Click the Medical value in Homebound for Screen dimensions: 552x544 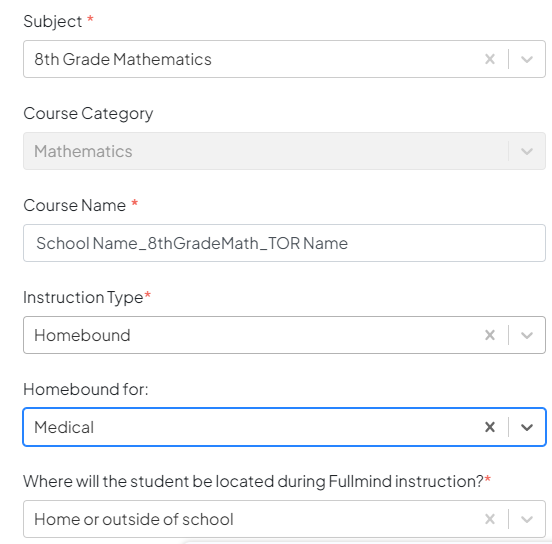[64, 427]
